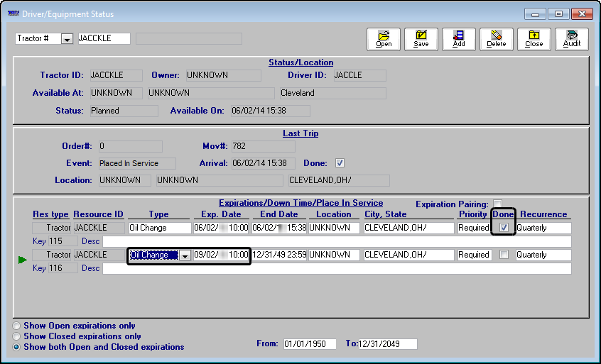Image resolution: width=601 pixels, height=364 pixels.
Task: Choose Show Closed expirations only
Action: pyautogui.click(x=17, y=336)
